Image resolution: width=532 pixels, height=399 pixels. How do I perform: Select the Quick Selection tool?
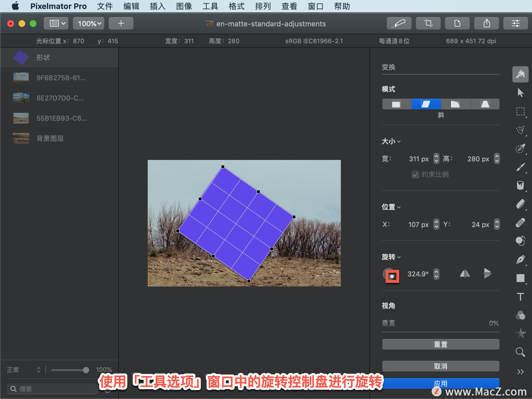point(520,130)
